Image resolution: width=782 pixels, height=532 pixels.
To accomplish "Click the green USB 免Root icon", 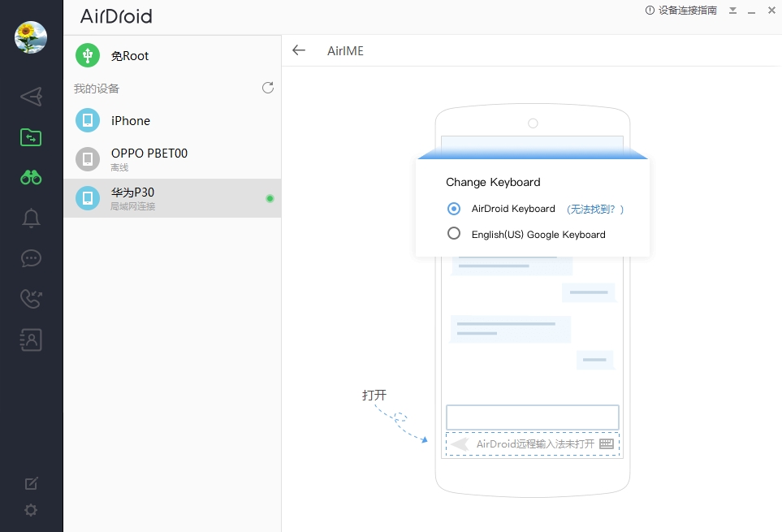I will coord(88,55).
